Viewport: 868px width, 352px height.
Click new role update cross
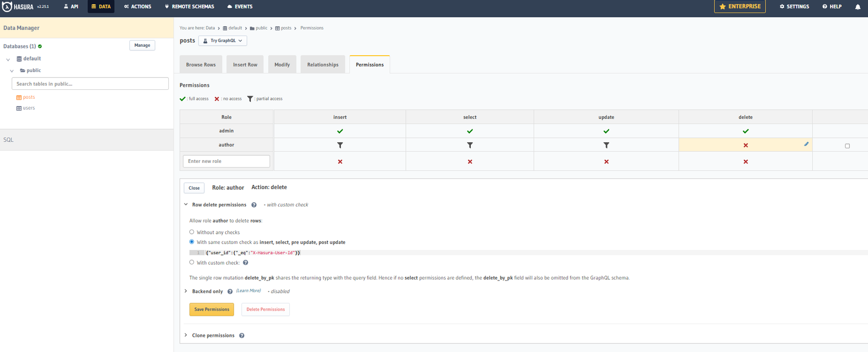point(606,162)
